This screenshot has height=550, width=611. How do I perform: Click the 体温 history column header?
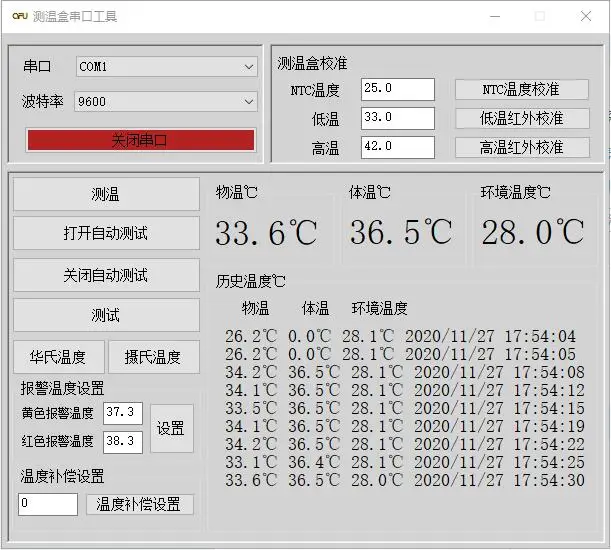(315, 308)
